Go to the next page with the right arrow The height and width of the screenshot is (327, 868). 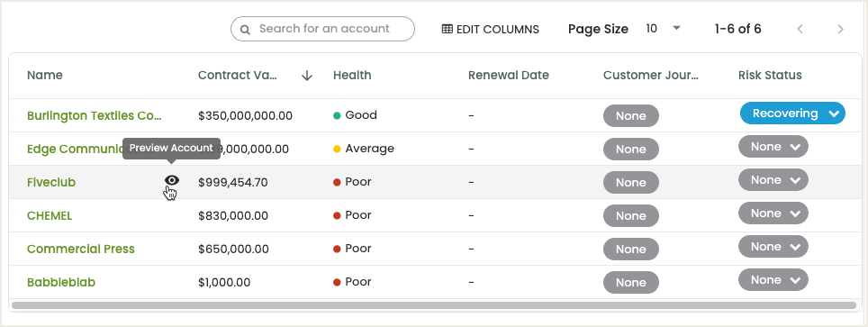coord(840,30)
